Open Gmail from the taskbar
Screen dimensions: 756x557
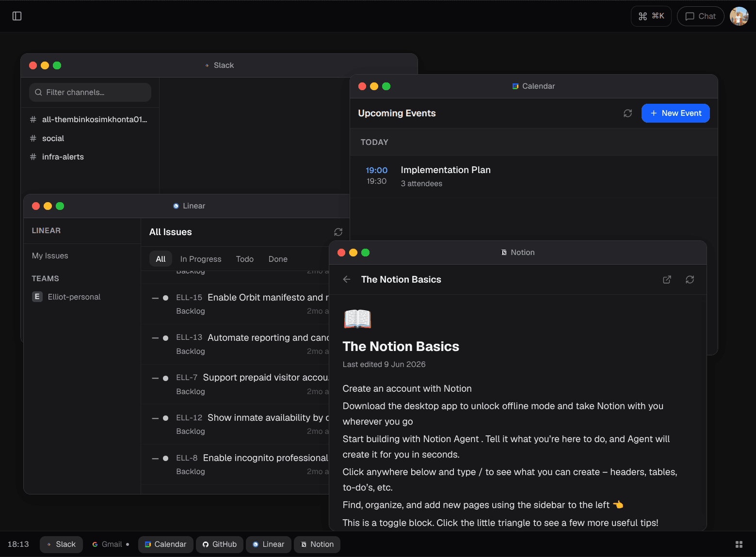111,544
